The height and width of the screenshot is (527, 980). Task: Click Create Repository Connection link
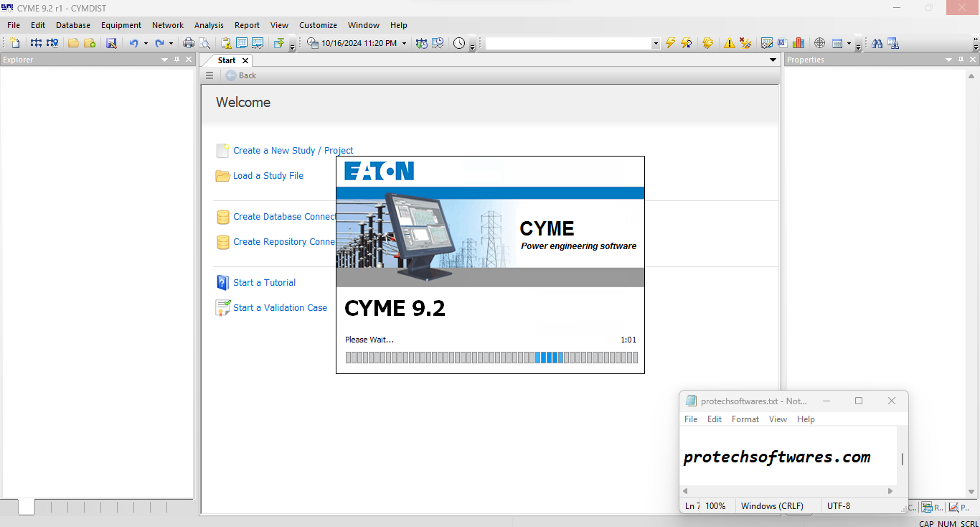coord(285,242)
